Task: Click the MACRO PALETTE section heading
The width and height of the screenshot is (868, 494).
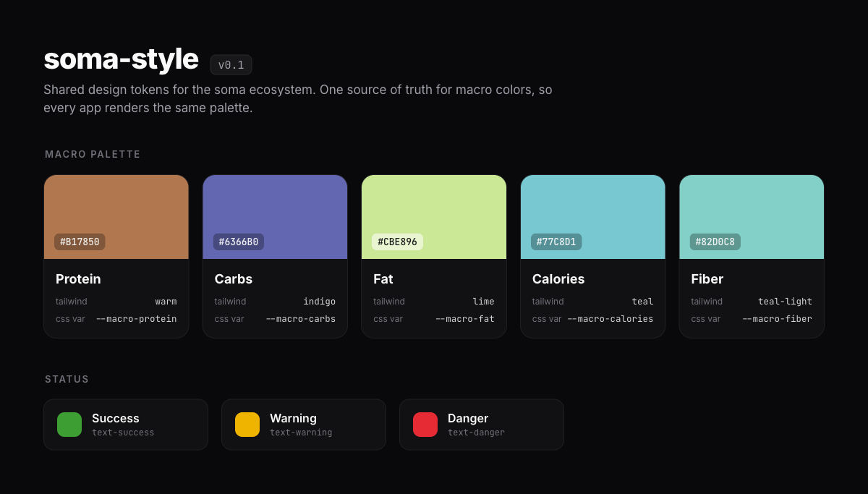Action: coord(93,154)
